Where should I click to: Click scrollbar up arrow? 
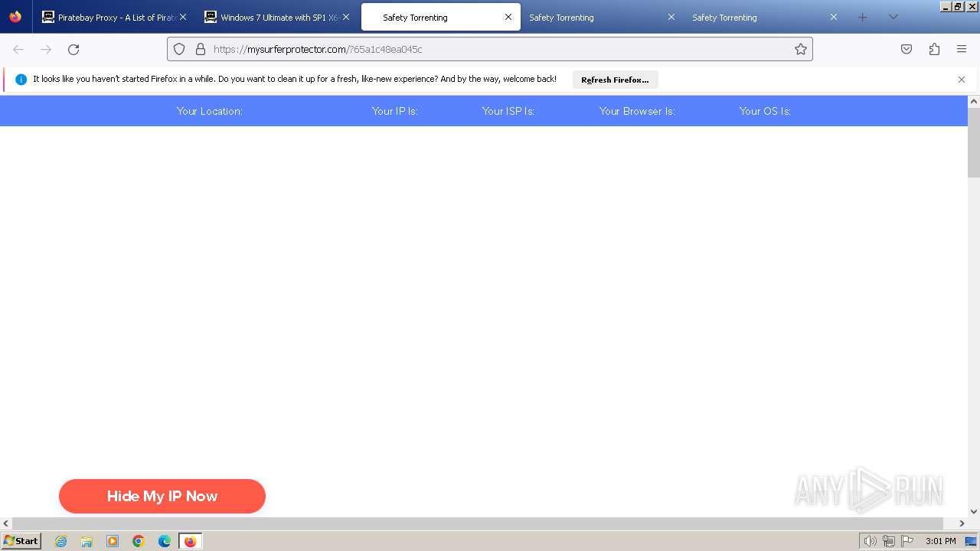(x=974, y=101)
